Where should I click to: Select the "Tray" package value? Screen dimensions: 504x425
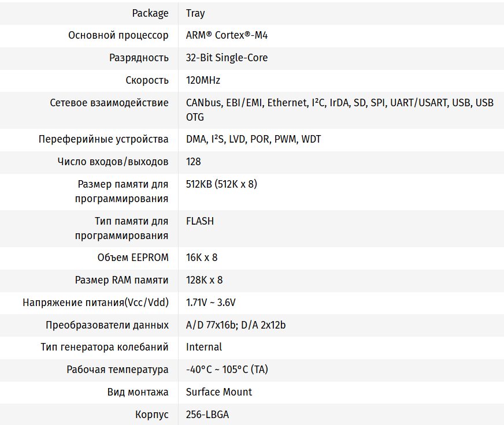[x=195, y=13]
